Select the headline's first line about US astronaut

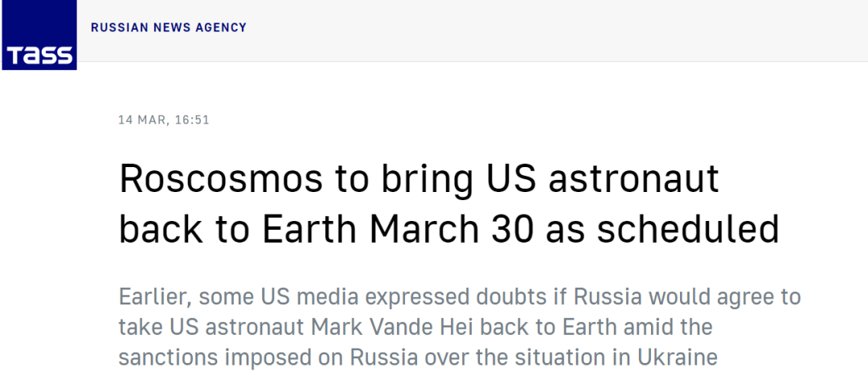point(419,179)
